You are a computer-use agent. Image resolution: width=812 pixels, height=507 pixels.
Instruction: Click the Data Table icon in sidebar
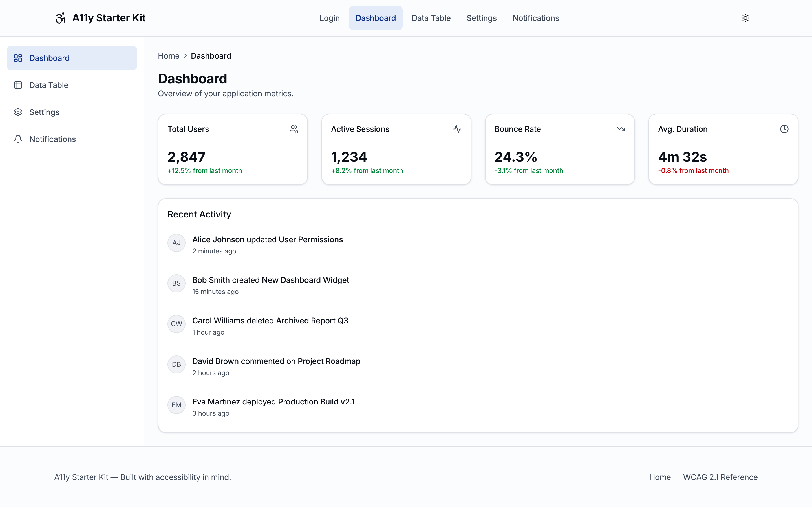[x=18, y=85]
